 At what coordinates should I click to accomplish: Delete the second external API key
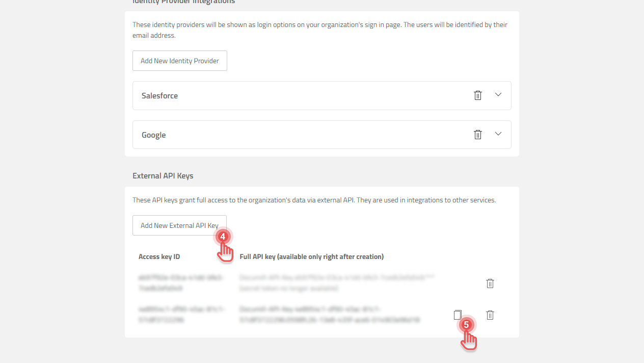[x=490, y=315]
